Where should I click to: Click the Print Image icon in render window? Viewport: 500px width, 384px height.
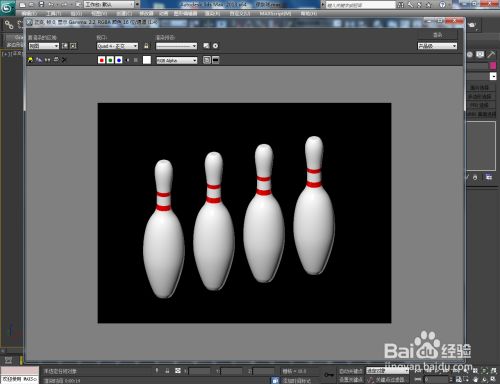point(56,60)
